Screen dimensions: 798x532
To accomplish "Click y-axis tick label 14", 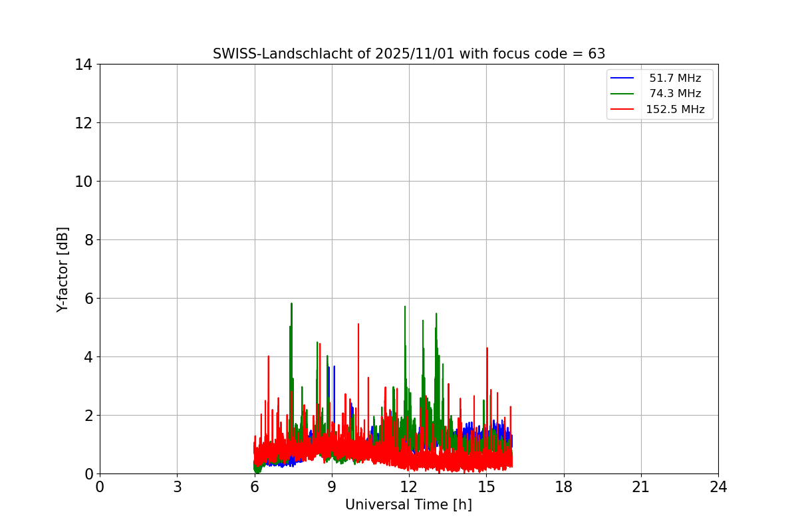I will tap(83, 65).
